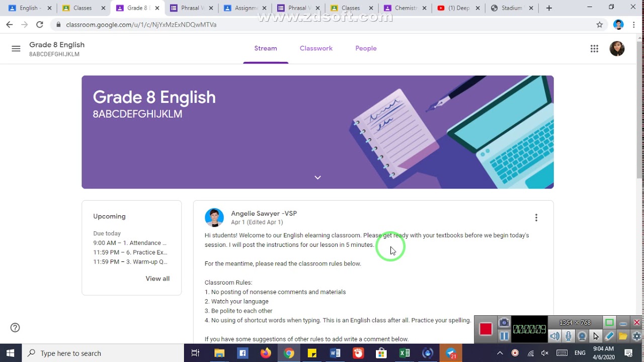Toggle microphone capture in the recorder

[569, 336]
